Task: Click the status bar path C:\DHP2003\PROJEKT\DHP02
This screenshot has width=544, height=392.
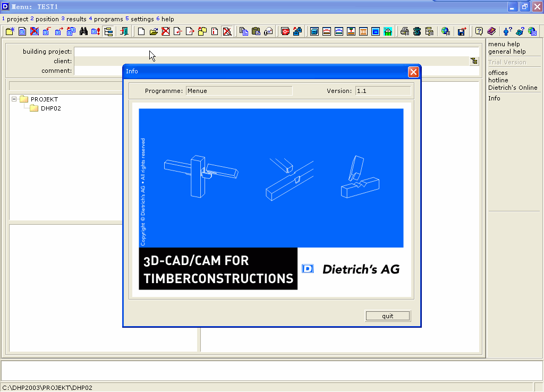Action: coord(47,388)
